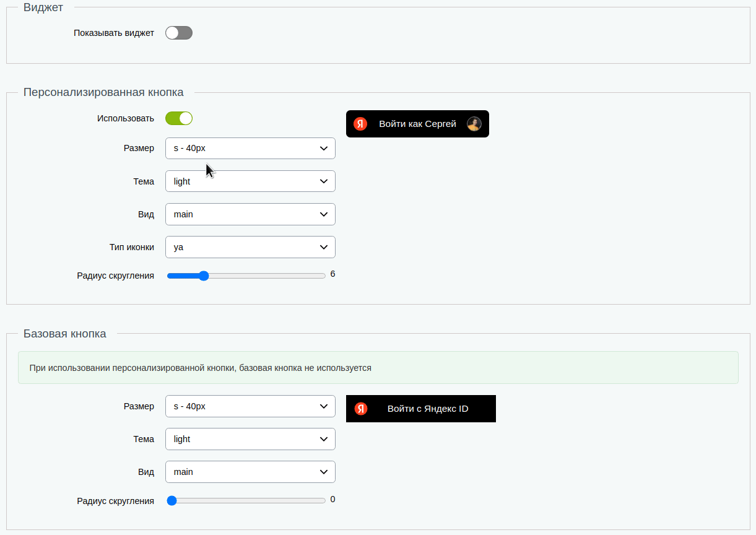Click the dropdown arrow of Тип иконки
The width and height of the screenshot is (756, 535).
coord(323,246)
